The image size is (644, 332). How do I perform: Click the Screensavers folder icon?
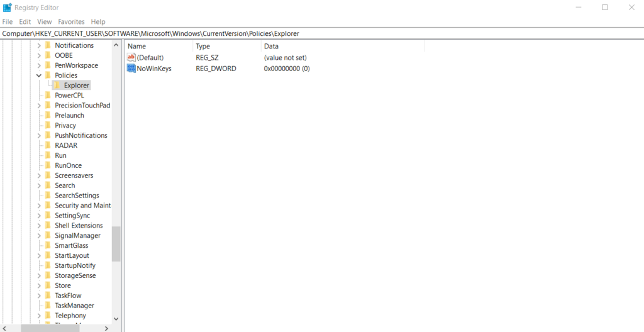coord(48,175)
